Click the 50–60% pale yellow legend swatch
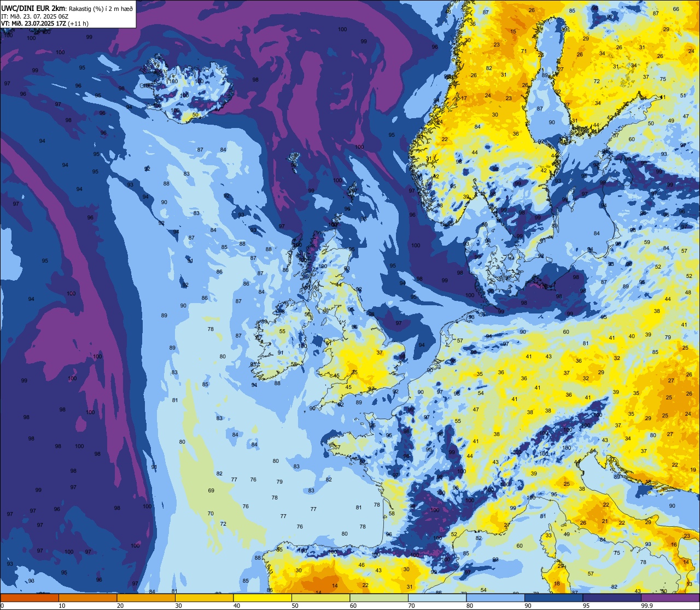Viewport: 700px width, 610px height. [320, 597]
